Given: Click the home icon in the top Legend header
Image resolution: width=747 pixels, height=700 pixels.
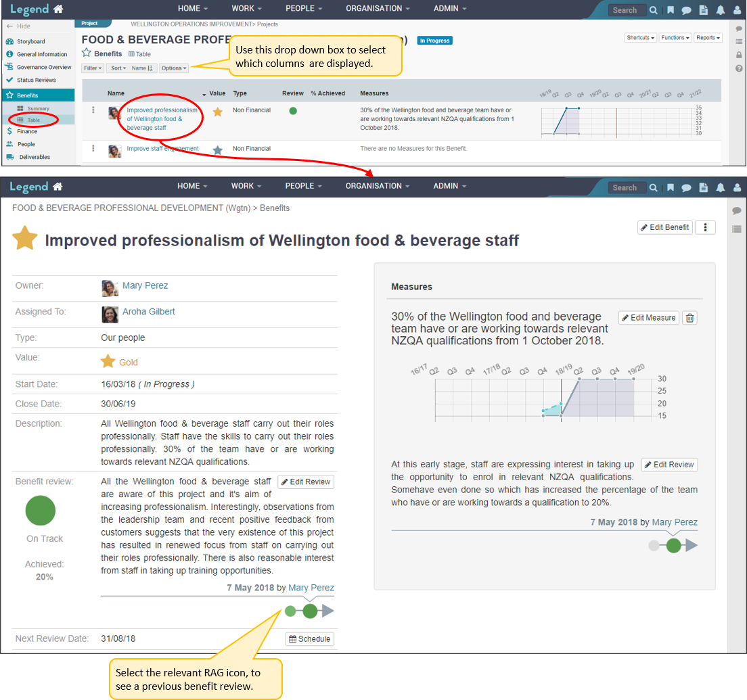Looking at the screenshot, I should [58, 9].
